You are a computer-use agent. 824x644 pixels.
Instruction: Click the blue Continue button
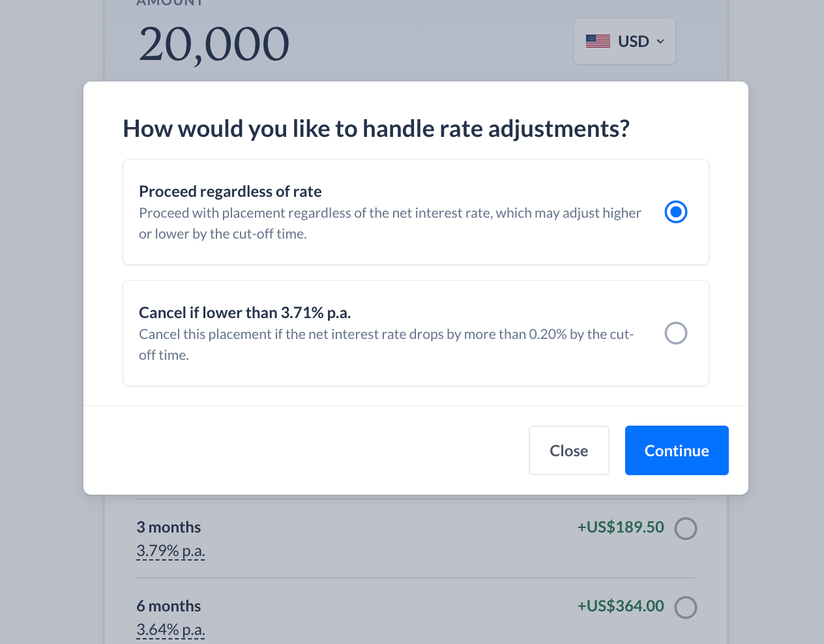pyautogui.click(x=677, y=450)
